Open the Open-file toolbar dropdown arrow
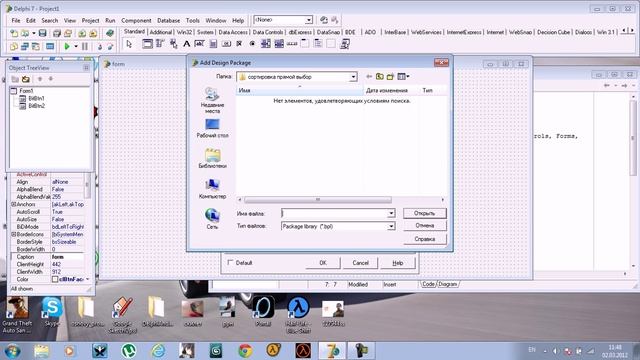Screen dimensions: 640x360 33,33
